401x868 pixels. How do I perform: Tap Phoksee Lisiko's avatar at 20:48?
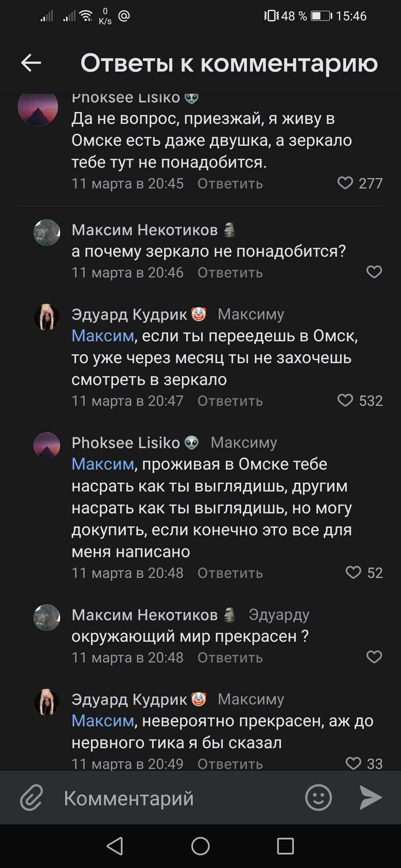47,445
